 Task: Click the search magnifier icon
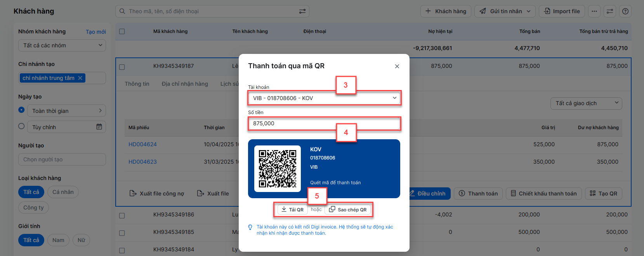coord(122,11)
